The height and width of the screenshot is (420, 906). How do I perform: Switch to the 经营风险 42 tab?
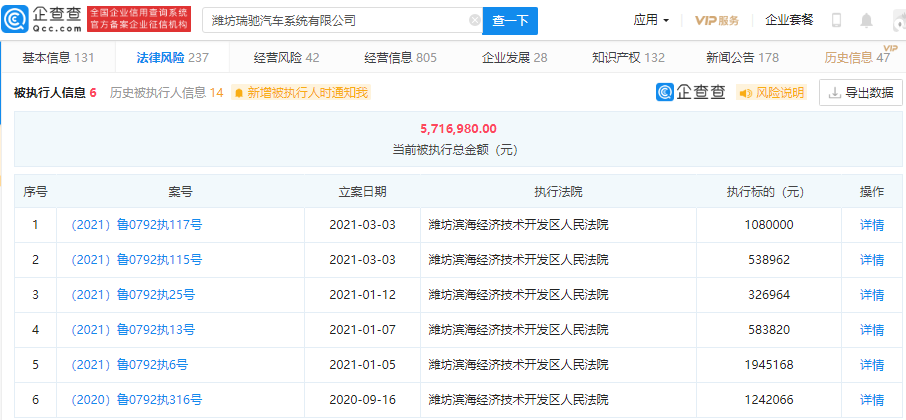click(285, 58)
